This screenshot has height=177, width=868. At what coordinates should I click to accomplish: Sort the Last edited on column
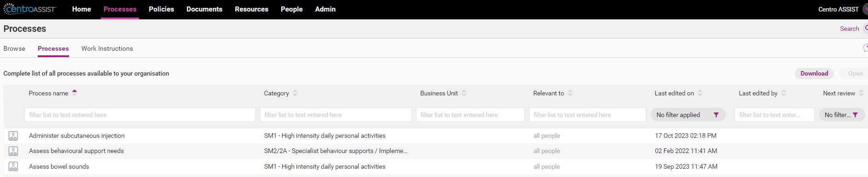700,93
